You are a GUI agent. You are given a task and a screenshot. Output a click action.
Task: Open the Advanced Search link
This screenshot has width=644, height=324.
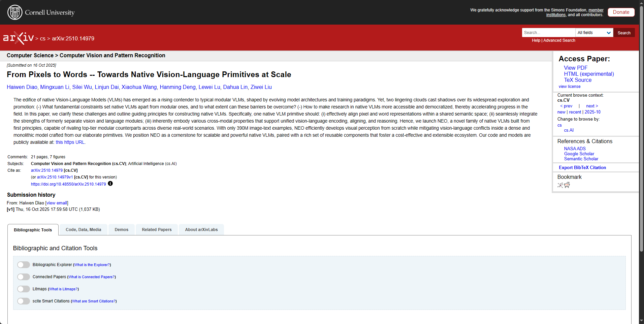click(559, 40)
